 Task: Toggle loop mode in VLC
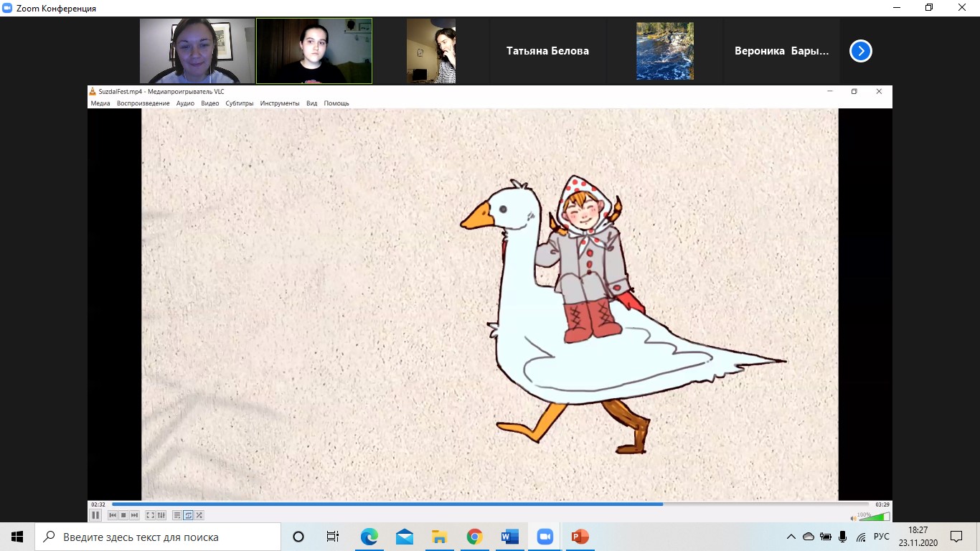click(x=188, y=515)
